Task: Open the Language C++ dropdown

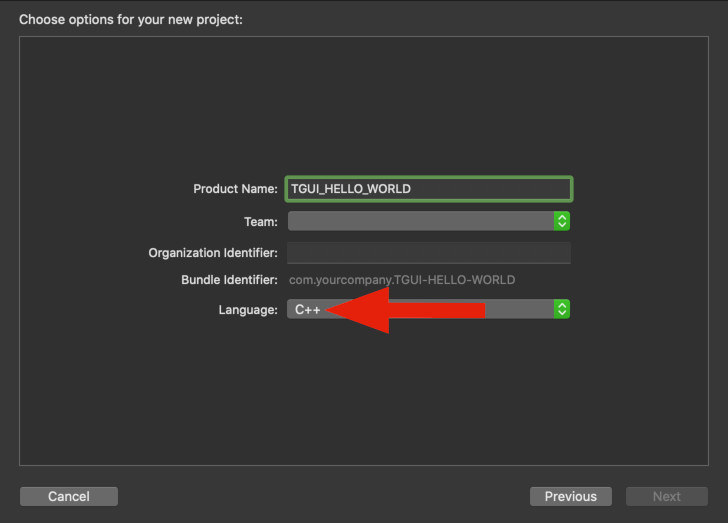Action: click(x=429, y=309)
